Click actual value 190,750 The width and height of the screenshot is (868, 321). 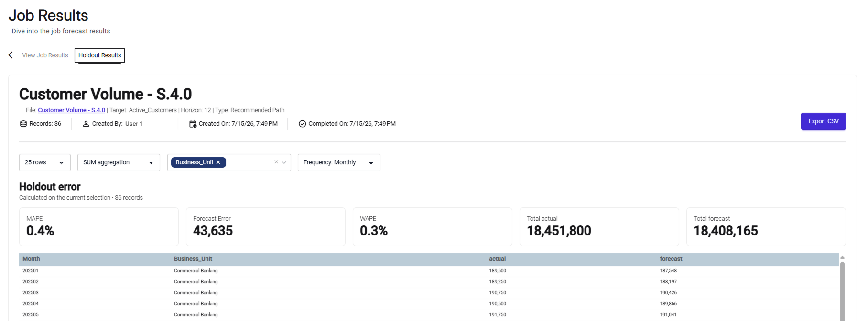pos(498,293)
